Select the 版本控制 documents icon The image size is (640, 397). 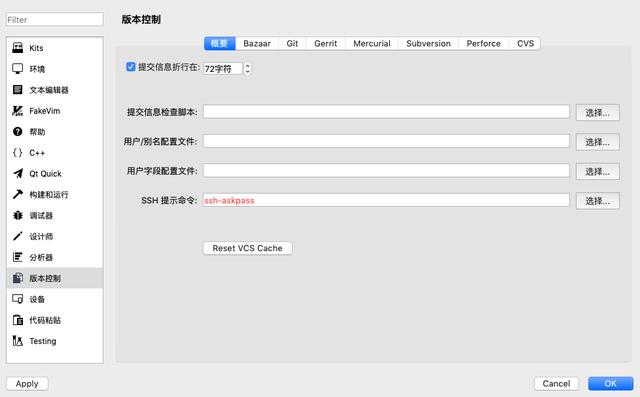(18, 278)
